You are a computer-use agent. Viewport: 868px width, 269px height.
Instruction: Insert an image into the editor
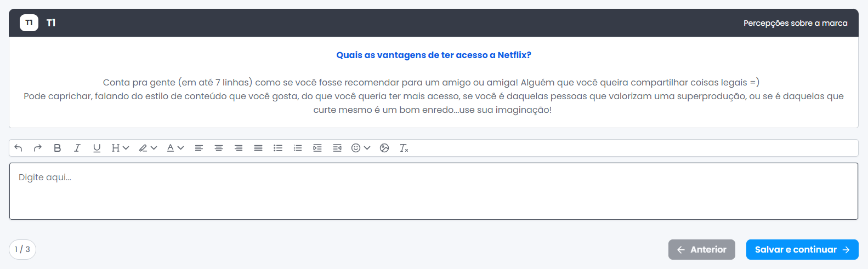click(384, 148)
